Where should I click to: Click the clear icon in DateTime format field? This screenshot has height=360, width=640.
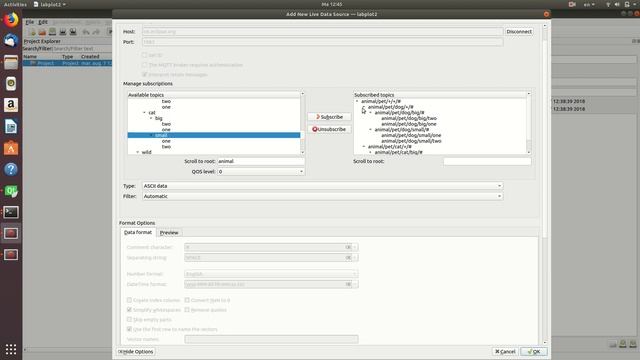coord(348,284)
